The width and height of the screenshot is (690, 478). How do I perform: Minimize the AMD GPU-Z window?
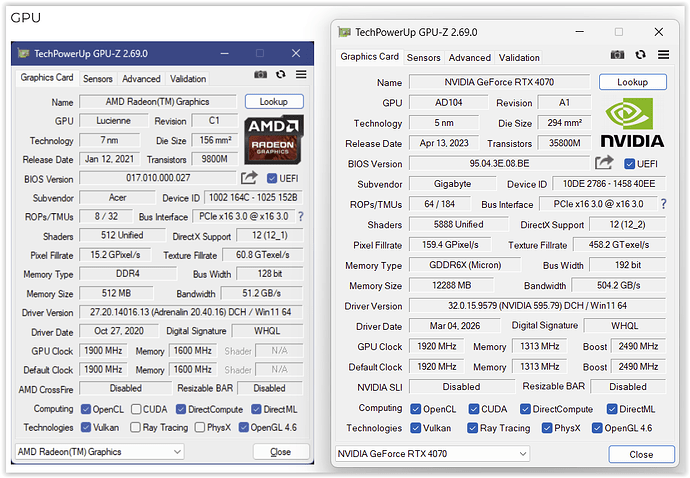click(x=225, y=54)
